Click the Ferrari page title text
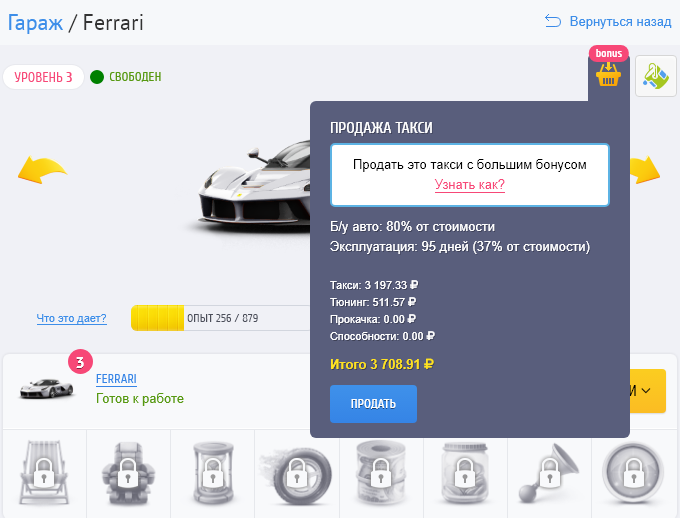 click(x=113, y=23)
